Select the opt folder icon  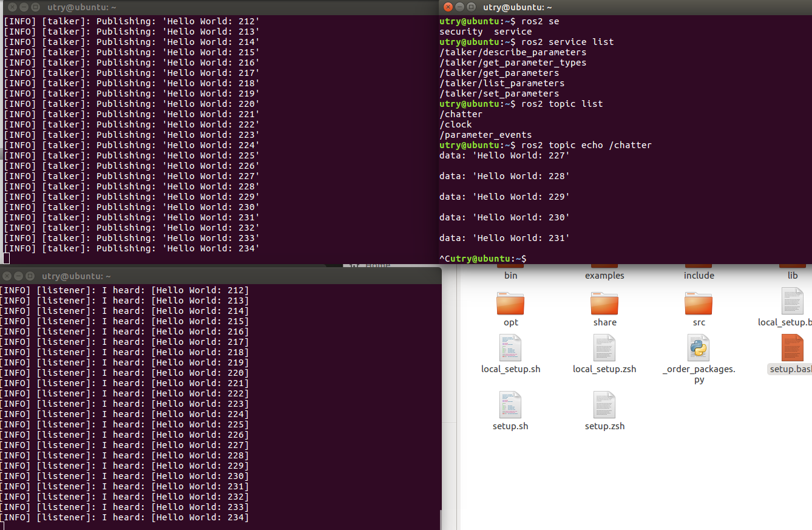point(510,303)
